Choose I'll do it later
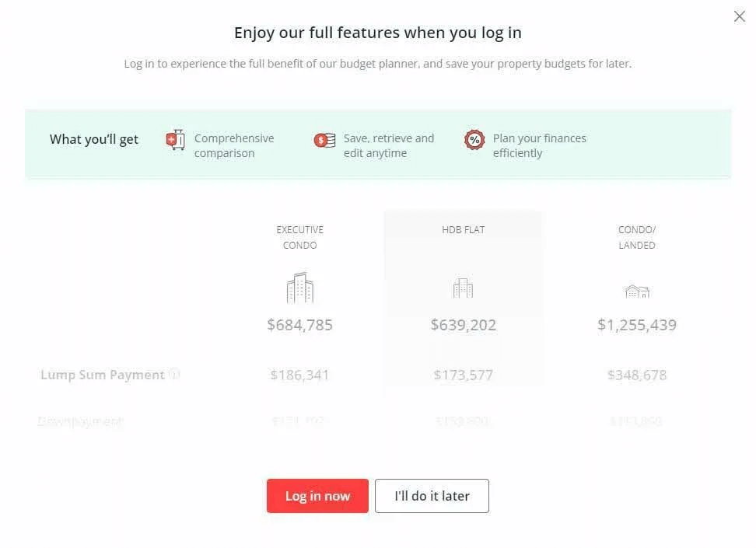The height and width of the screenshot is (548, 756). [x=432, y=496]
